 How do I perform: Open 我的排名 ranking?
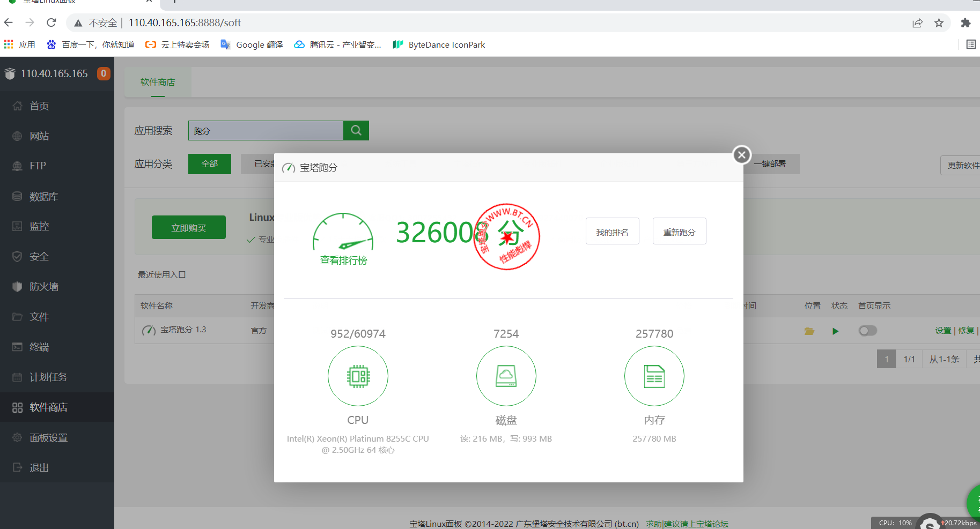(612, 231)
